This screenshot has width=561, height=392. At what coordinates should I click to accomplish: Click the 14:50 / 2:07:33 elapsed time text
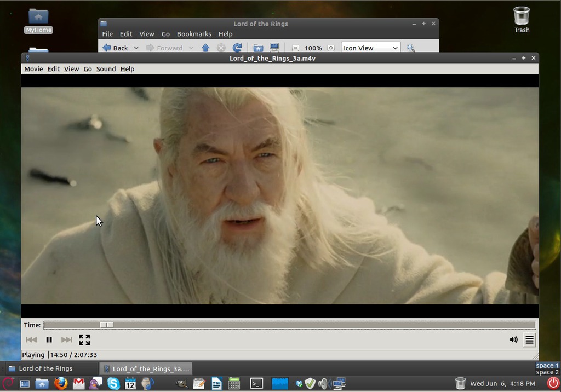point(73,355)
